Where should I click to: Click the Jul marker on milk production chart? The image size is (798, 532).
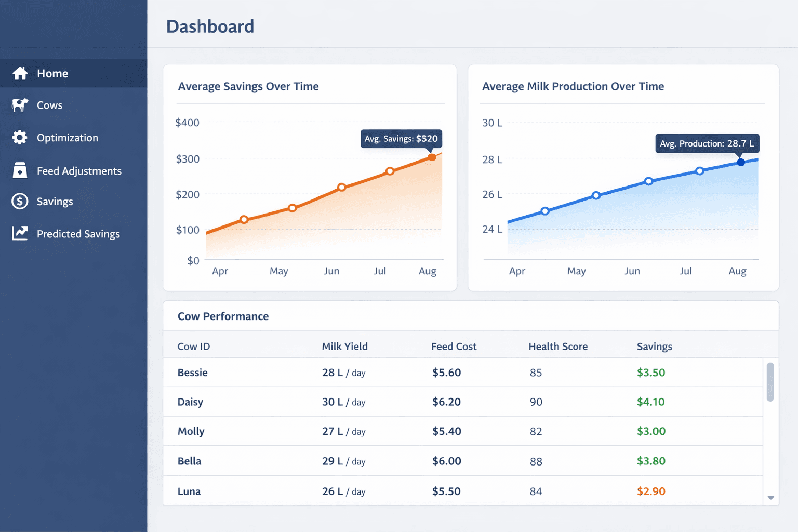tap(700, 170)
